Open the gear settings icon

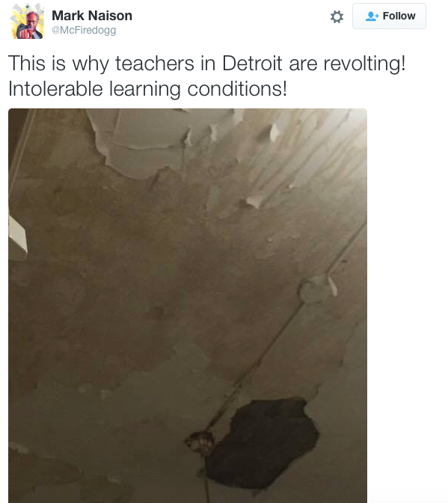[337, 16]
